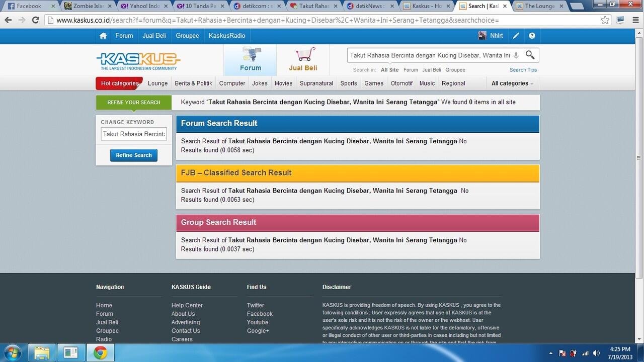Open Music category
This screenshot has width=644, height=362.
pos(427,83)
